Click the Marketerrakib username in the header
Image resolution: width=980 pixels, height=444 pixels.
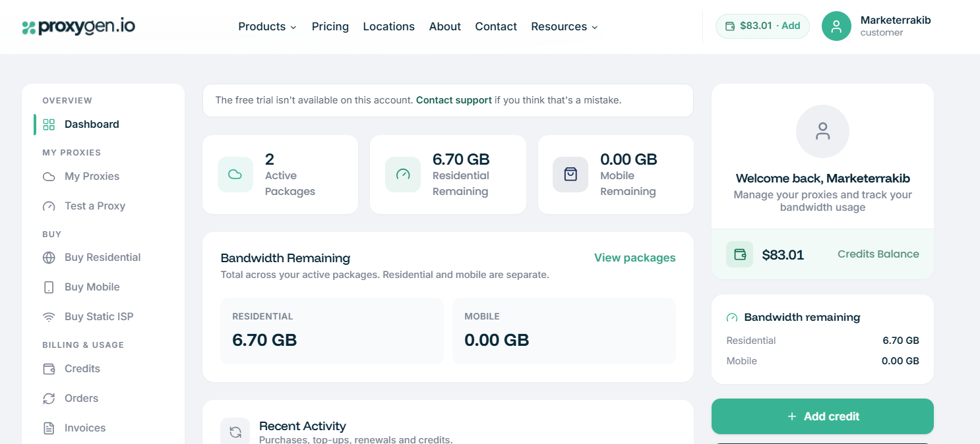896,20
